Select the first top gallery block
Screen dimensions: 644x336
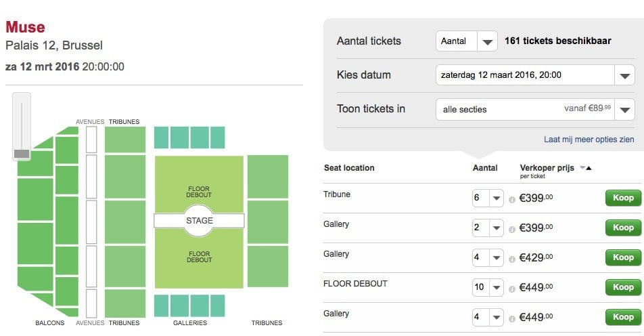(x=161, y=138)
